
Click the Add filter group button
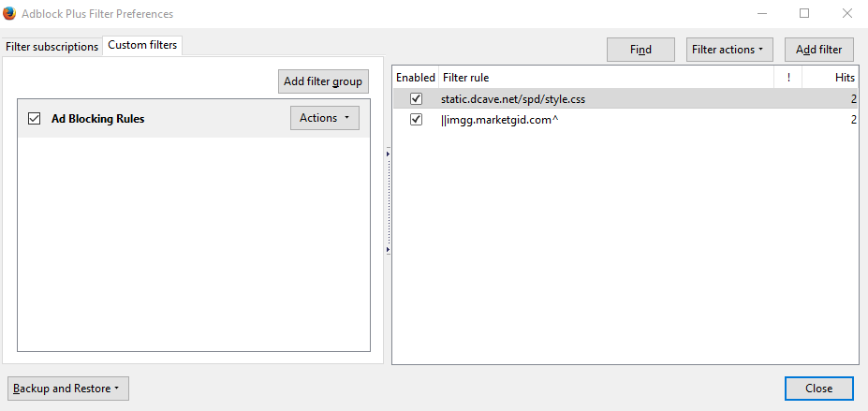pos(323,81)
